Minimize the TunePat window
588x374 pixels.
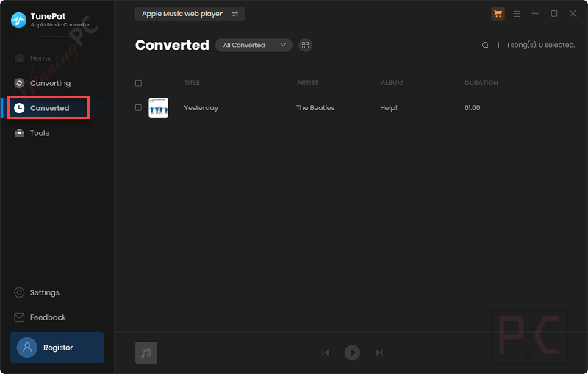tap(535, 13)
